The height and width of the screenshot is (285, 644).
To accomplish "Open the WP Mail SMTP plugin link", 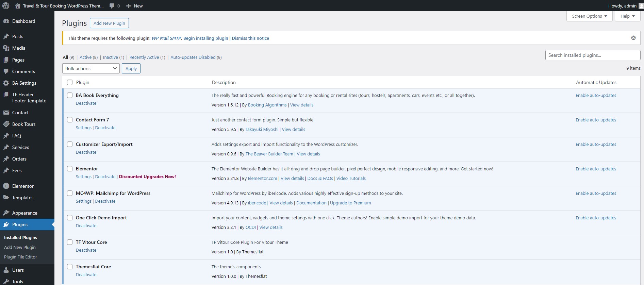I will tap(166, 38).
